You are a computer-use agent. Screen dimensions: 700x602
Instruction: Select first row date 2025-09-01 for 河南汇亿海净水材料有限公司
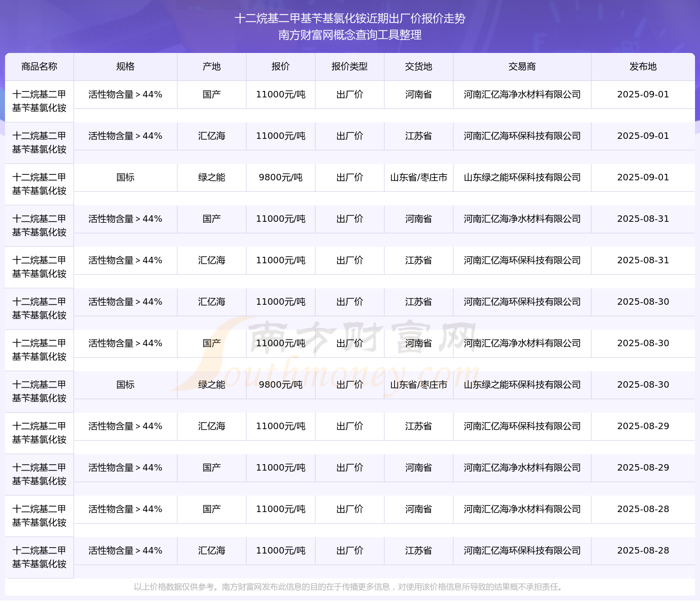click(643, 94)
